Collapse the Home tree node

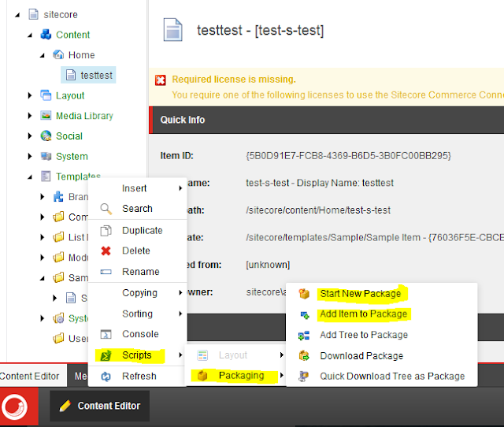(43, 55)
